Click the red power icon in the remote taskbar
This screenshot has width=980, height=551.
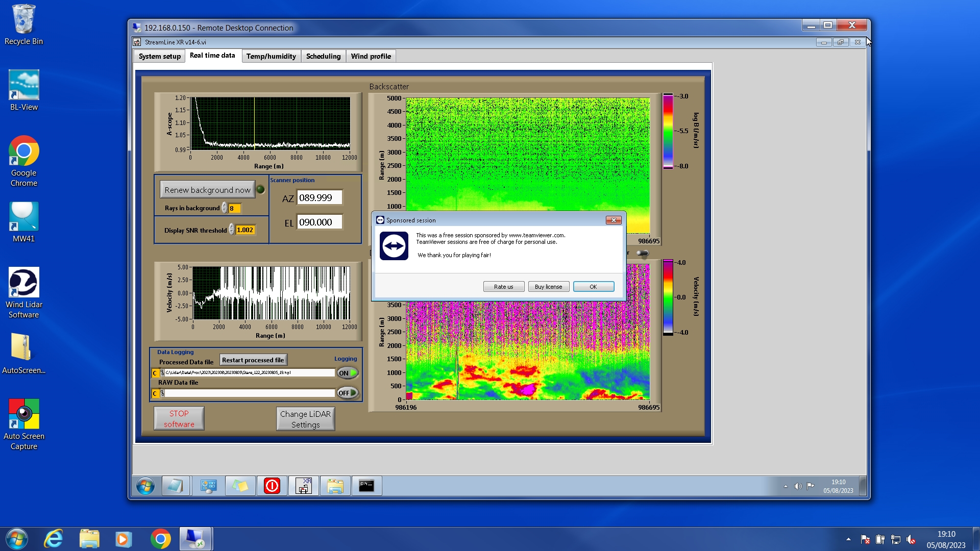272,486
